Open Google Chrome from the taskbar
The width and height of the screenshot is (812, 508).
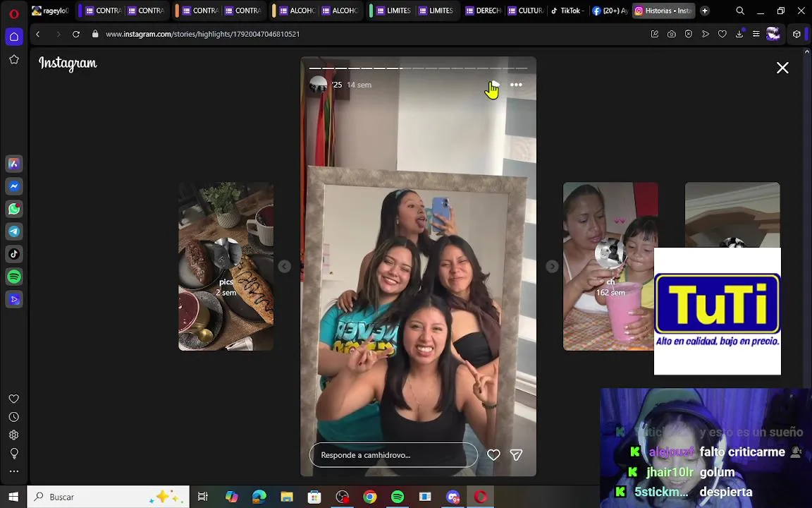(370, 497)
